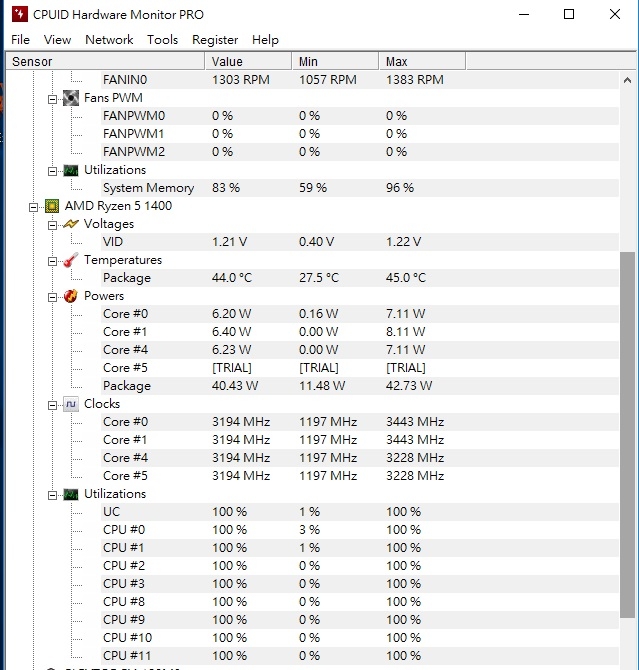Select the Clocks Core #5 row
This screenshot has height=670, width=639.
(x=359, y=476)
